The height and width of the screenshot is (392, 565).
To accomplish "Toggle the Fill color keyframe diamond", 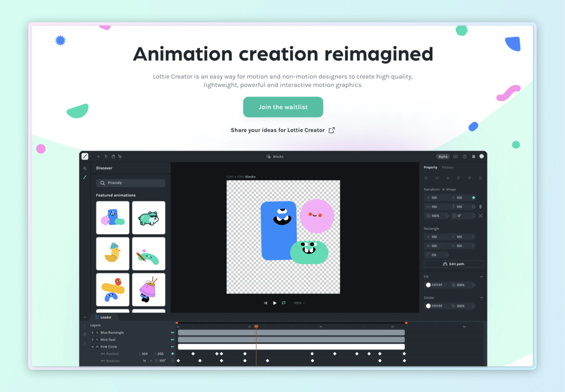I will click(474, 285).
